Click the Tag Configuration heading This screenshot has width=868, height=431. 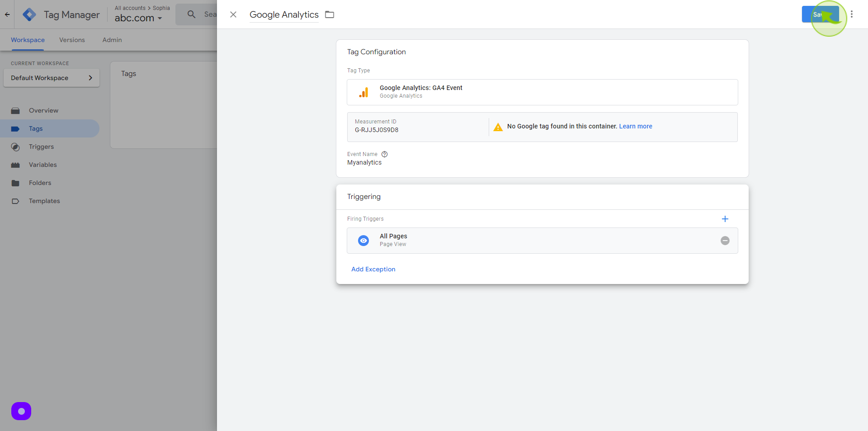[x=377, y=52]
